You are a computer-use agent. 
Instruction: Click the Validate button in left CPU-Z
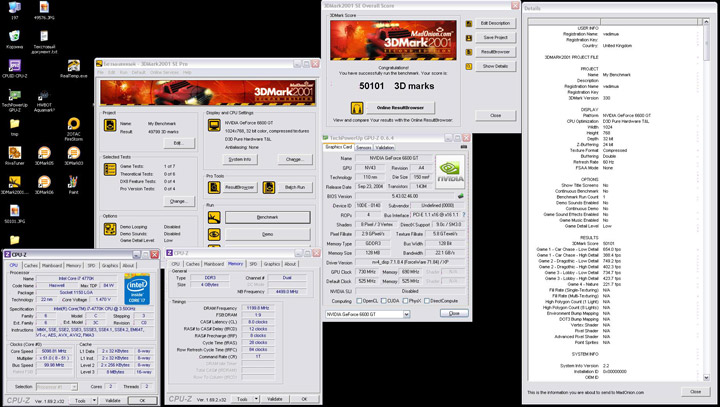(113, 401)
